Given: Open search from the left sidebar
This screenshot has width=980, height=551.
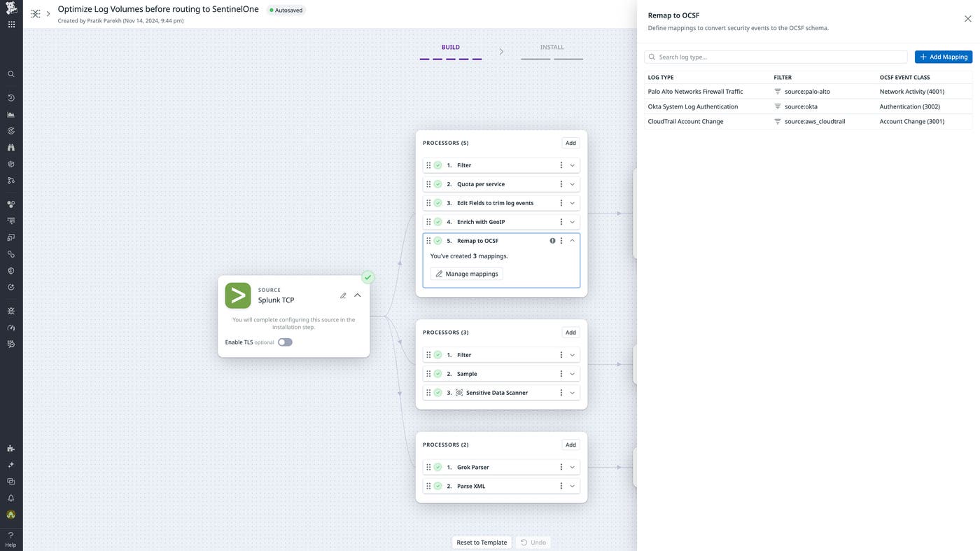Looking at the screenshot, I should (10, 74).
